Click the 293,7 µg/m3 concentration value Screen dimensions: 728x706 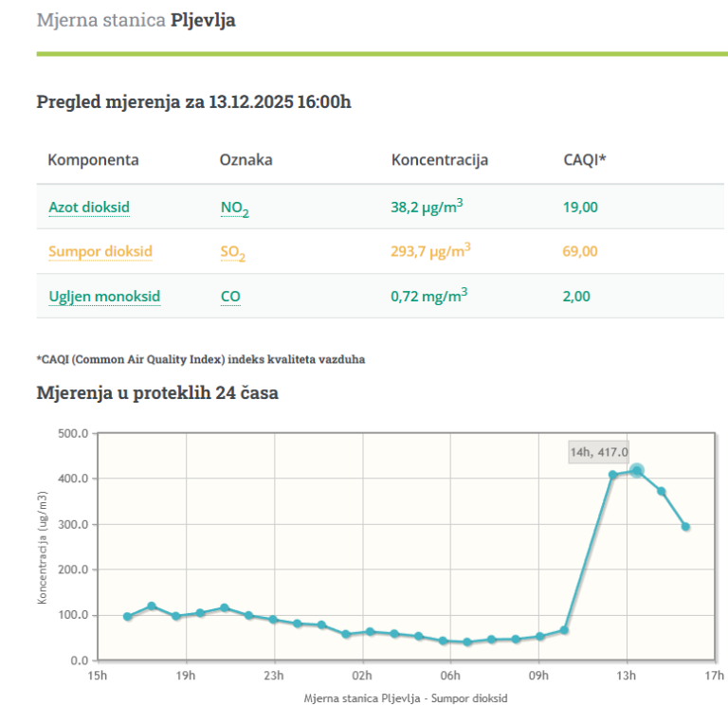(430, 251)
